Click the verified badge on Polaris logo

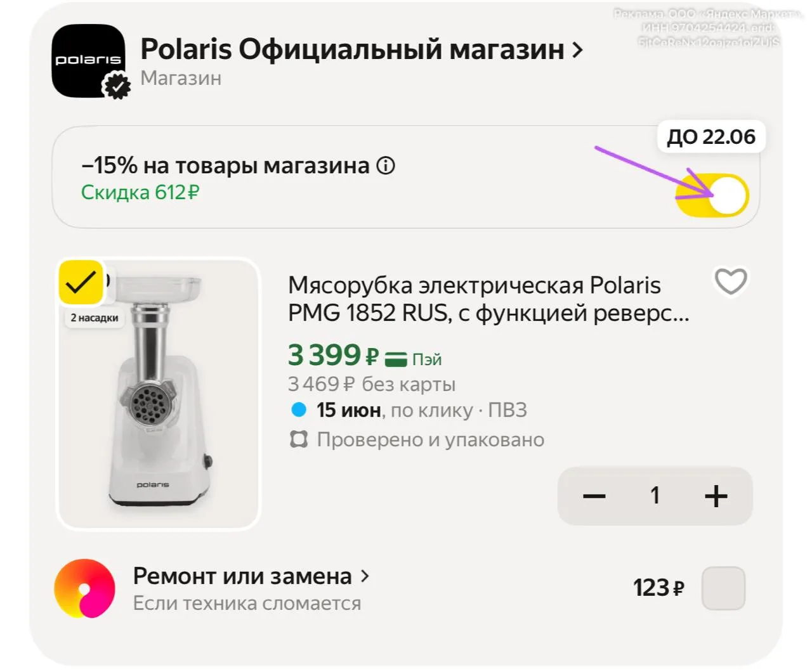coord(117,86)
